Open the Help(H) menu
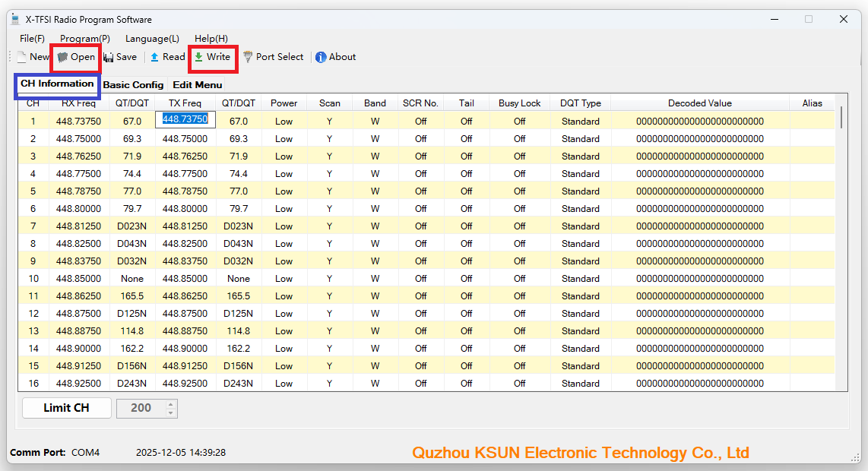The width and height of the screenshot is (868, 471). click(211, 39)
